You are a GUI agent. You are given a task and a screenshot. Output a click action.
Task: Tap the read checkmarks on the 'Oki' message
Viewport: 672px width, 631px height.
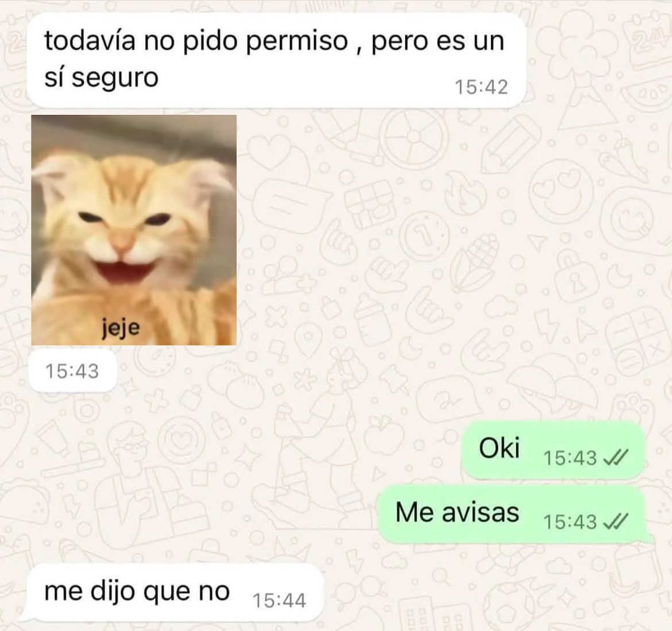(616, 458)
